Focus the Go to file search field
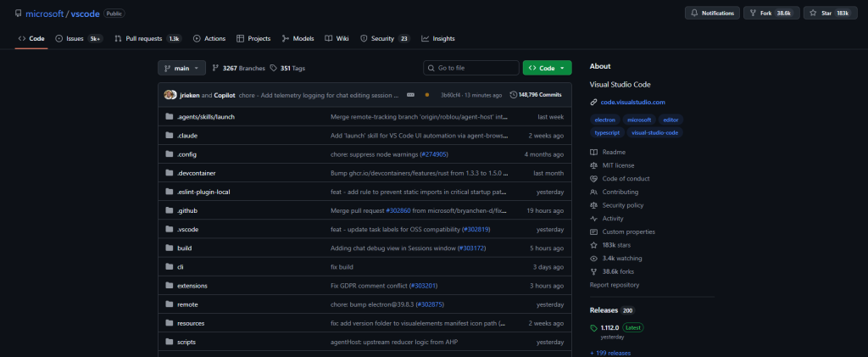Screen dimensions: 868x357 pyautogui.click(x=471, y=68)
